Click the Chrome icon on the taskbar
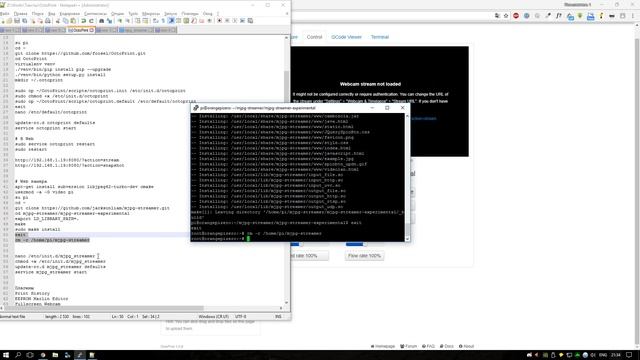 [x=42, y=355]
